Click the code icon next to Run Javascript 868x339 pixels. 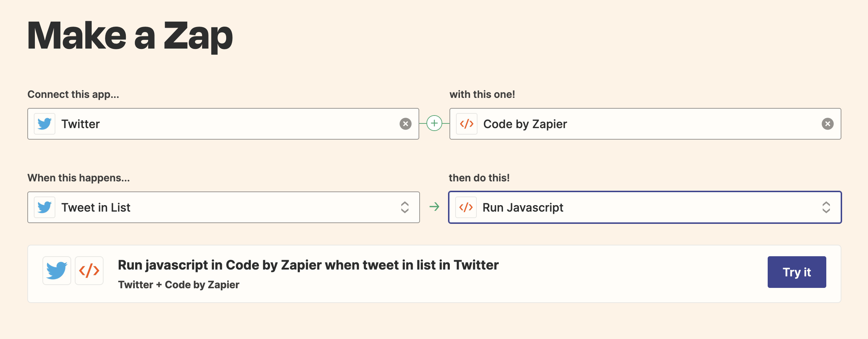click(x=466, y=207)
